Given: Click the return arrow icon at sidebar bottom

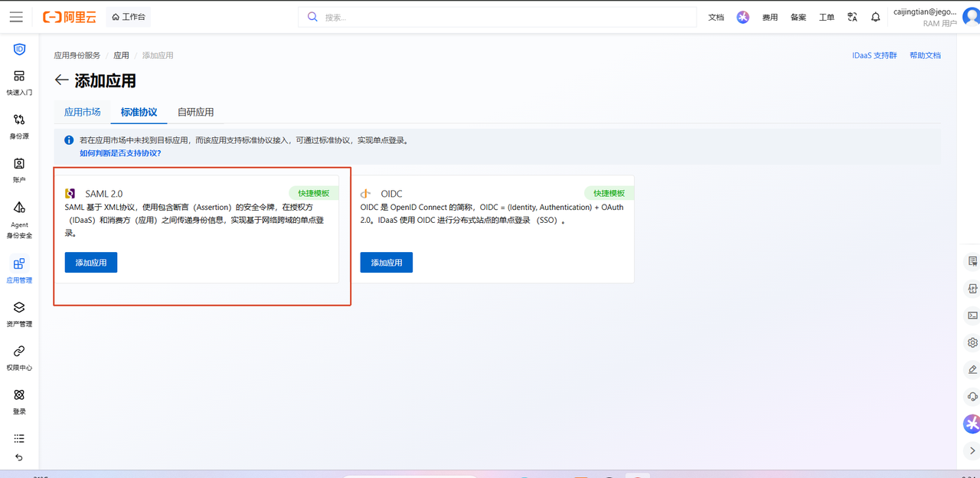Looking at the screenshot, I should pos(19,457).
